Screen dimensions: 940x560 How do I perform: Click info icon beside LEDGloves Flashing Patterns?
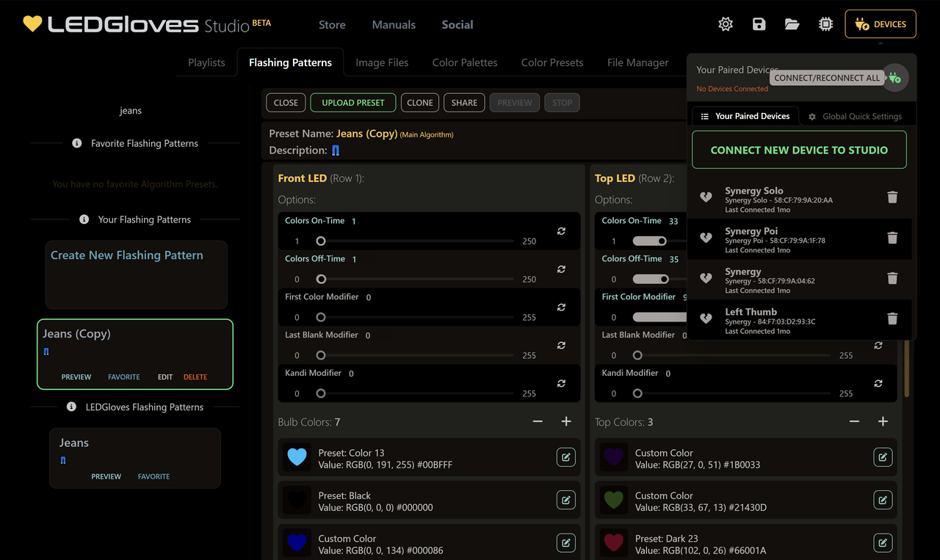[71, 407]
